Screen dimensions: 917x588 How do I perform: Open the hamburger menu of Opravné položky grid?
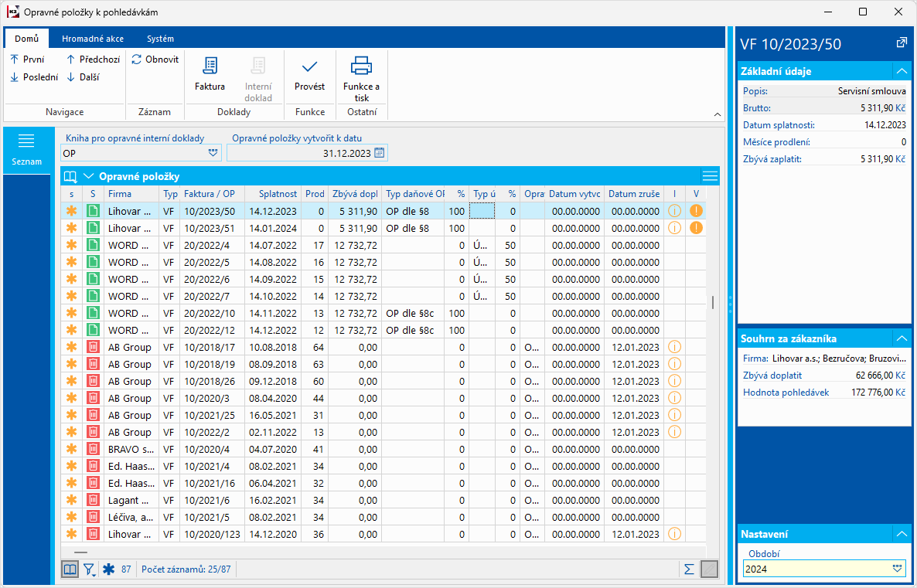(x=710, y=176)
